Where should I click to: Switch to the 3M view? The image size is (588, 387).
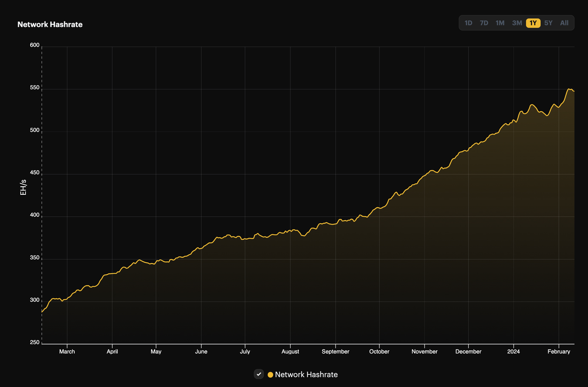click(517, 23)
